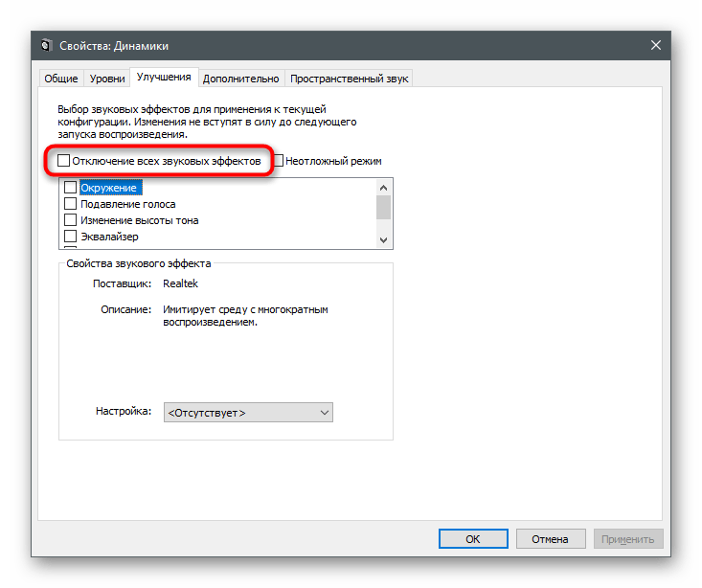Click the Свойства звукового эффекта group title
The height and width of the screenshot is (588, 702).
138,263
